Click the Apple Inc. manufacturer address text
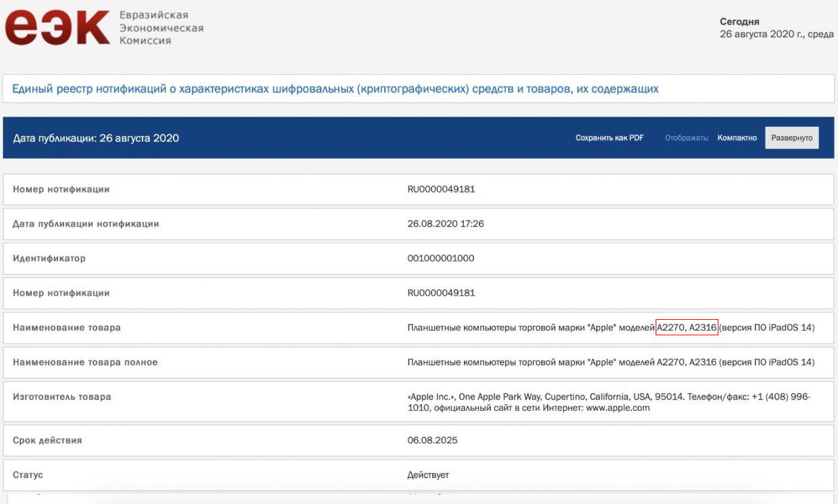The height and width of the screenshot is (504, 838). pos(608,402)
